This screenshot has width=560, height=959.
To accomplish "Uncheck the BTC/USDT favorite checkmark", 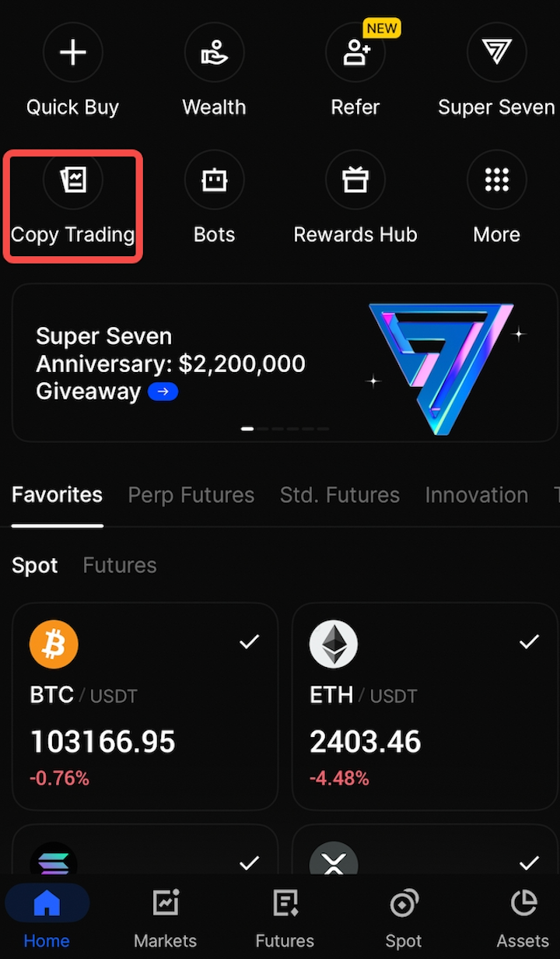I will tap(249, 642).
